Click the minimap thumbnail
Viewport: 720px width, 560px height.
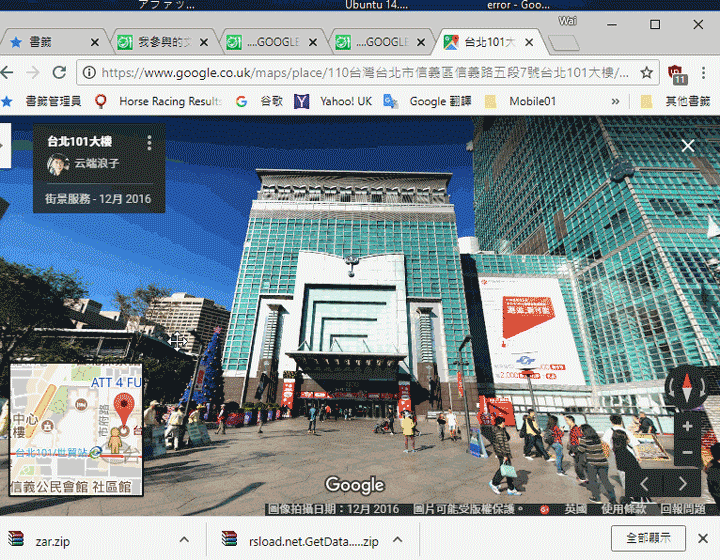[76, 430]
